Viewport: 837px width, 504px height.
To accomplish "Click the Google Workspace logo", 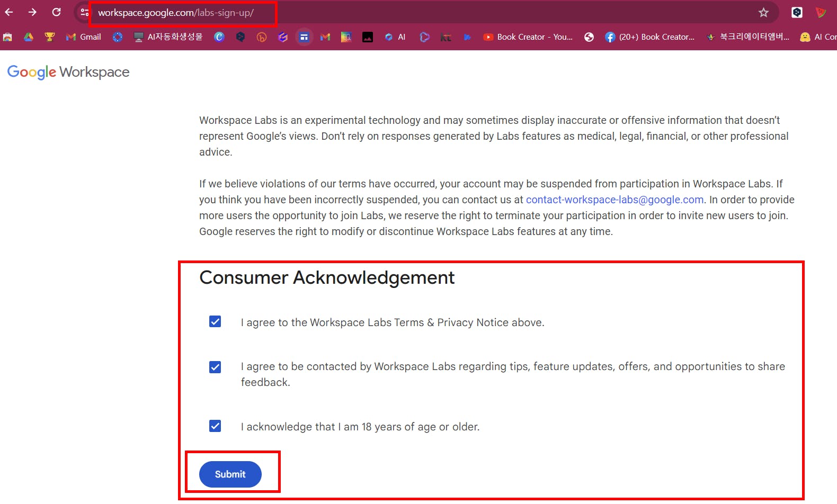I will 68,72.
